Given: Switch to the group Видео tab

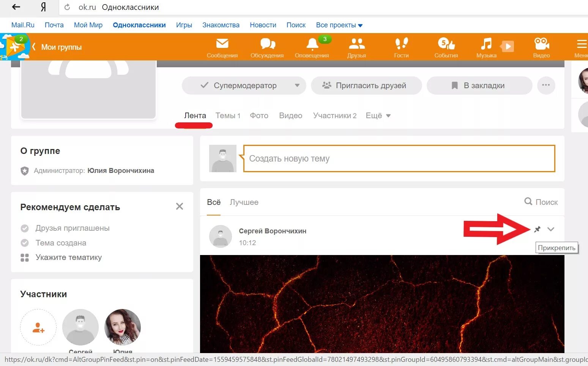Looking at the screenshot, I should tap(291, 116).
